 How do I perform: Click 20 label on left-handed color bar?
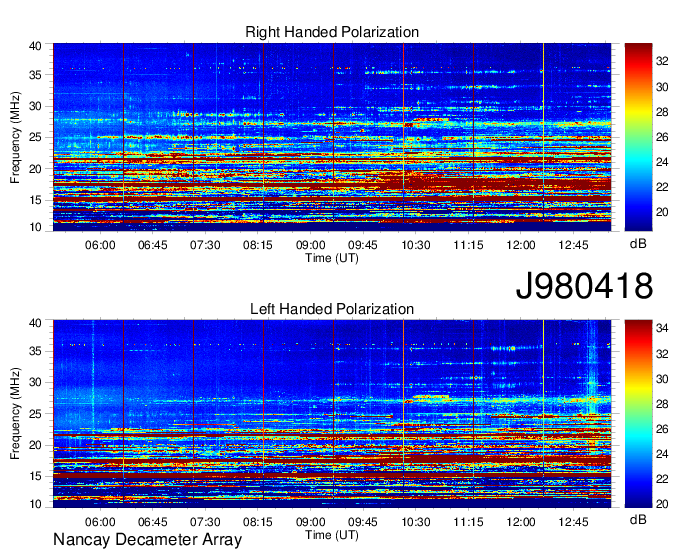(x=662, y=504)
